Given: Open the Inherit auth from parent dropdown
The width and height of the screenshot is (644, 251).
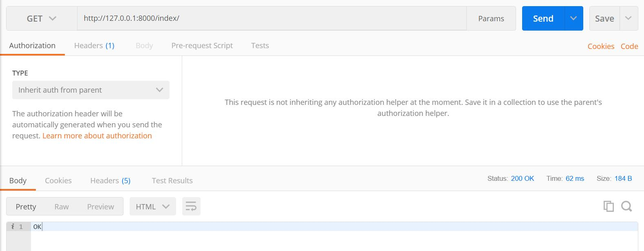Looking at the screenshot, I should pos(91,90).
